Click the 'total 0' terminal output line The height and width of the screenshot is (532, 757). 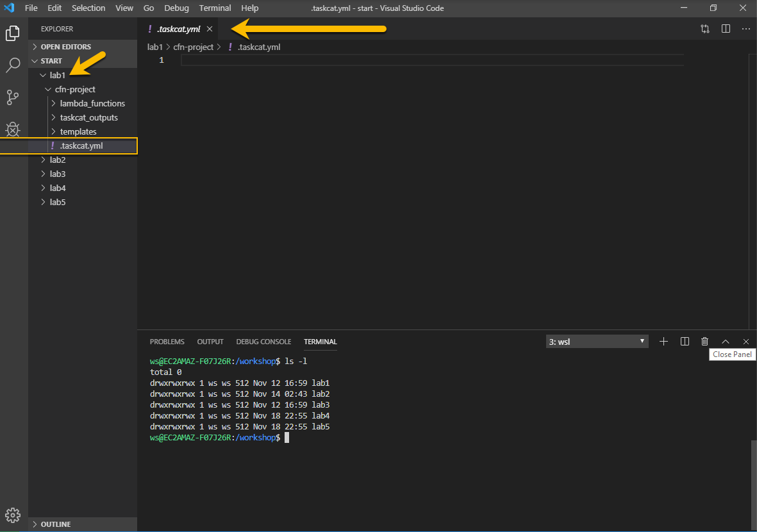[x=165, y=372]
